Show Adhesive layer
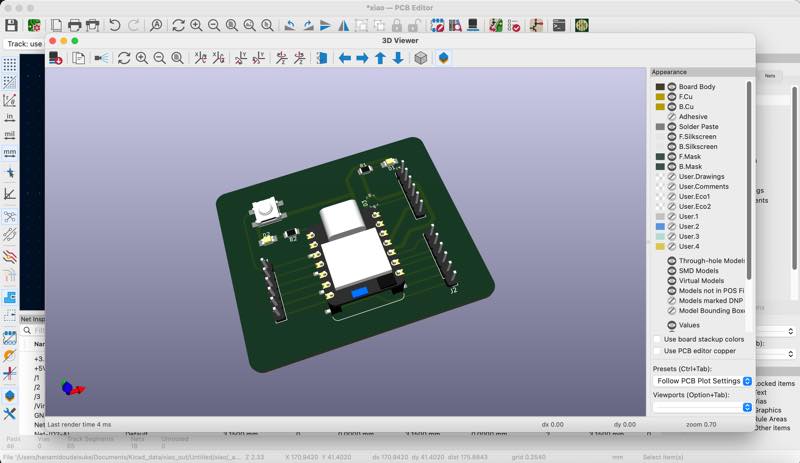This screenshot has width=800, height=463. coord(672,116)
